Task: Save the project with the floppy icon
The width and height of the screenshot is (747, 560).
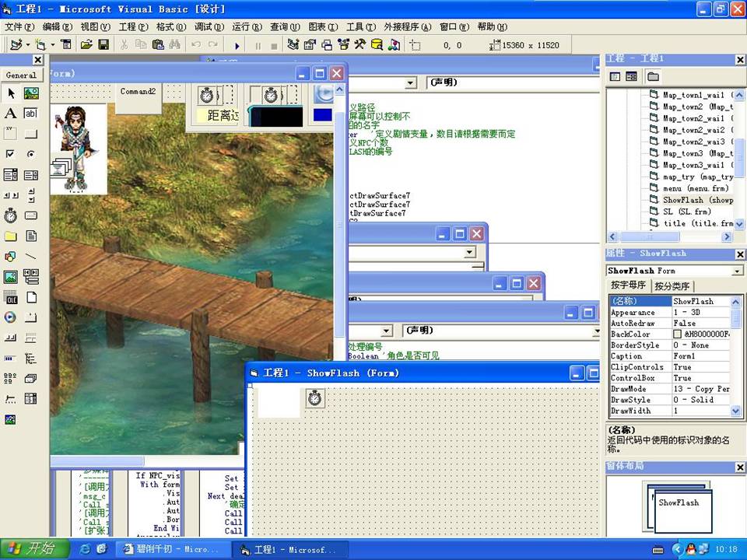Action: click(103, 45)
